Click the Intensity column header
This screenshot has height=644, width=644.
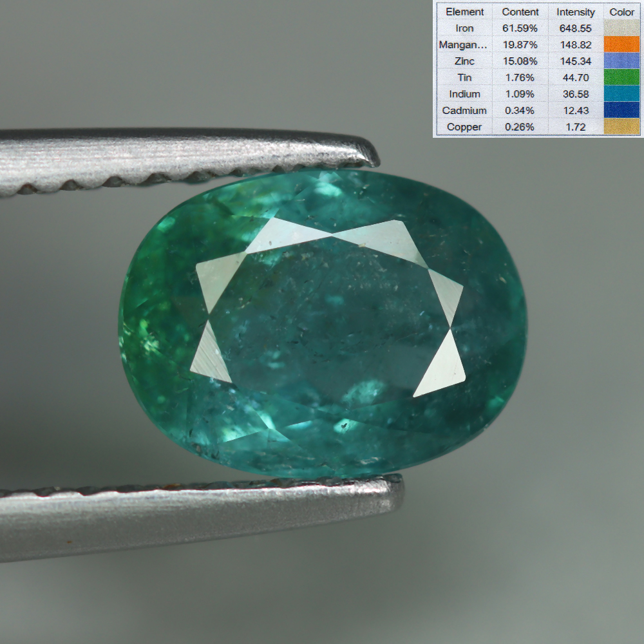tap(575, 12)
